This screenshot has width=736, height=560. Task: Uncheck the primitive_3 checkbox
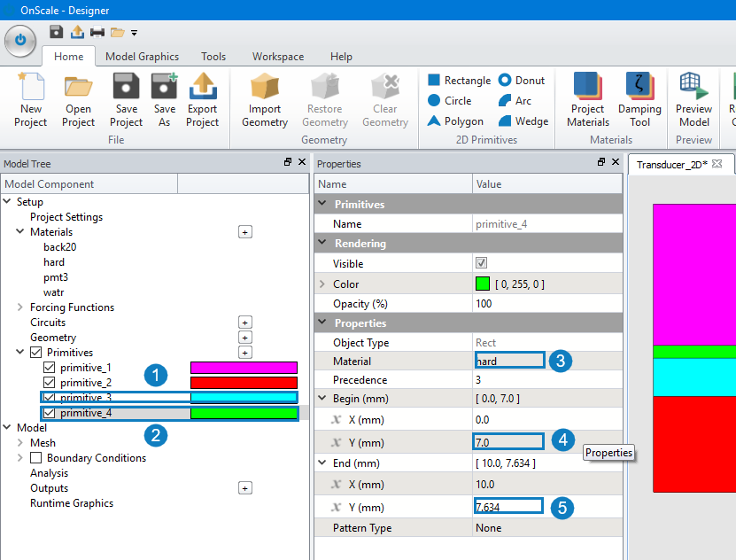click(x=49, y=398)
